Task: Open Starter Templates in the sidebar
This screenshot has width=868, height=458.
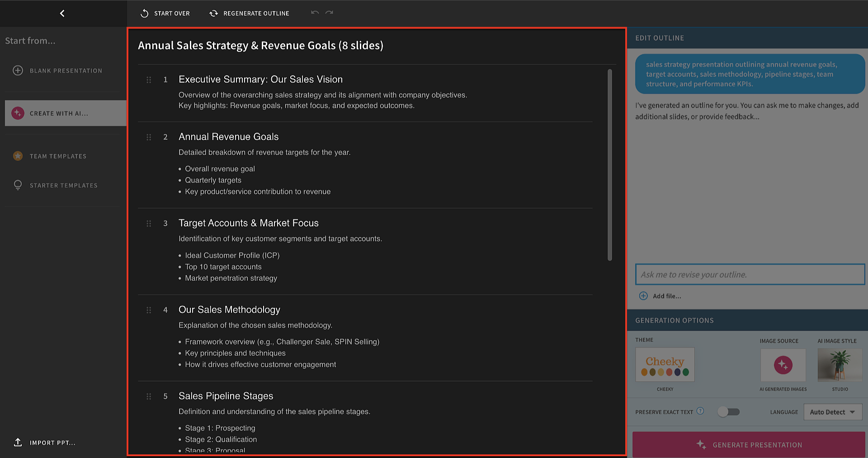Action: 66,185
